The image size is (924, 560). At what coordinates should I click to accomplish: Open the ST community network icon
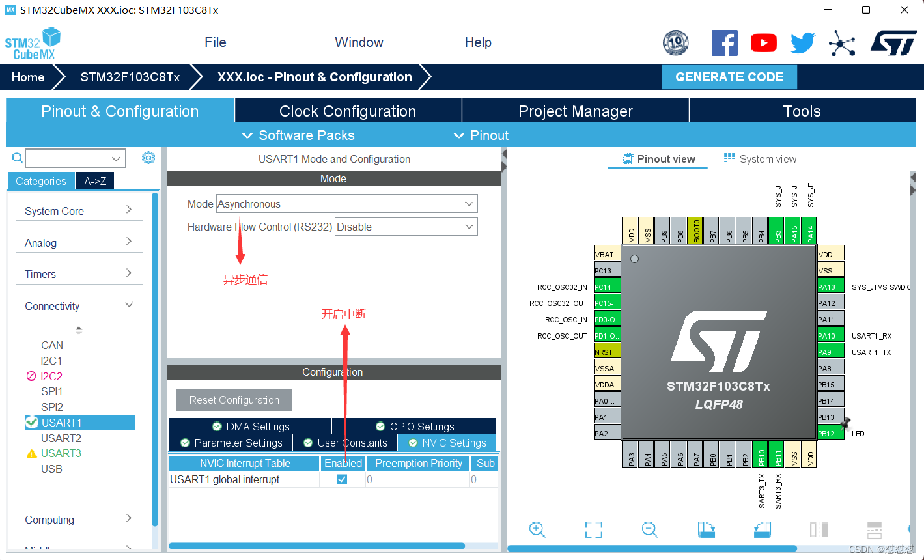pyautogui.click(x=842, y=44)
